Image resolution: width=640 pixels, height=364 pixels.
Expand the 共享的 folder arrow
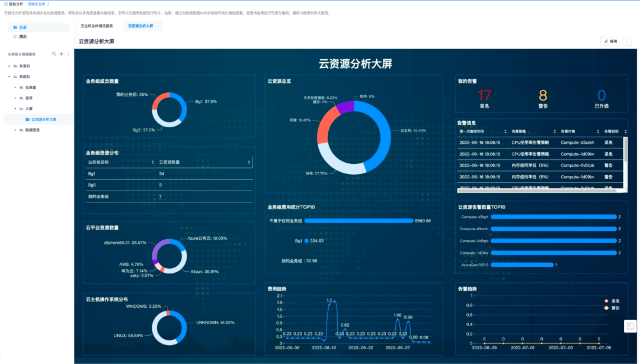[9, 66]
